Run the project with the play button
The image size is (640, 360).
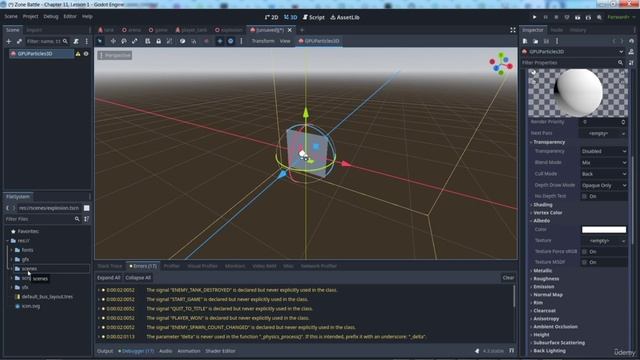[534, 17]
